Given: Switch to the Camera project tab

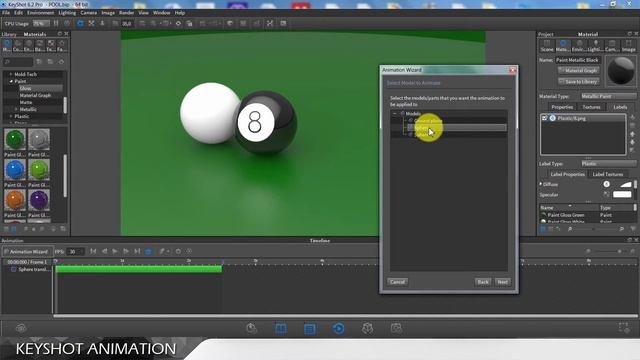Looking at the screenshot, I should coord(611,46).
